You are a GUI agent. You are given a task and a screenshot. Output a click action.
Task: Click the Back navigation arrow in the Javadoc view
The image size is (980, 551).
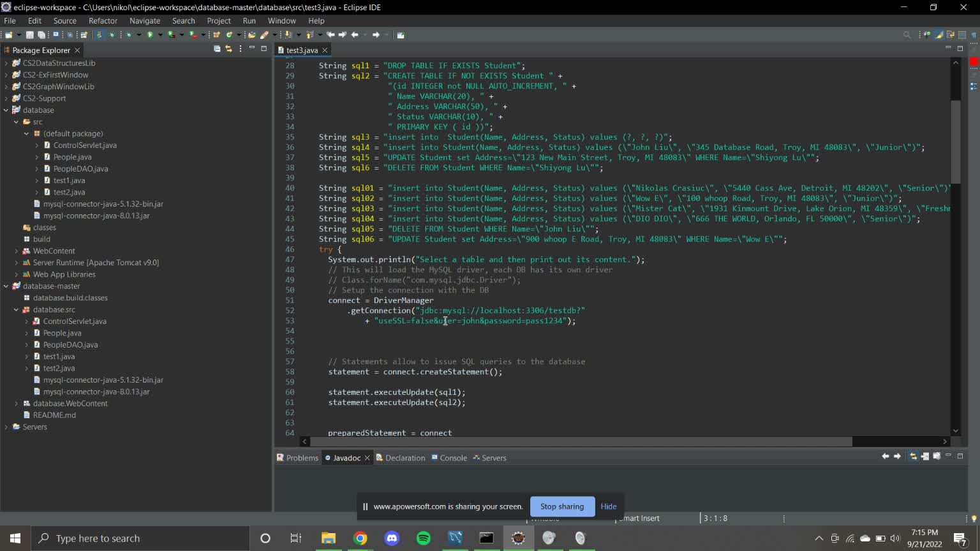885,457
